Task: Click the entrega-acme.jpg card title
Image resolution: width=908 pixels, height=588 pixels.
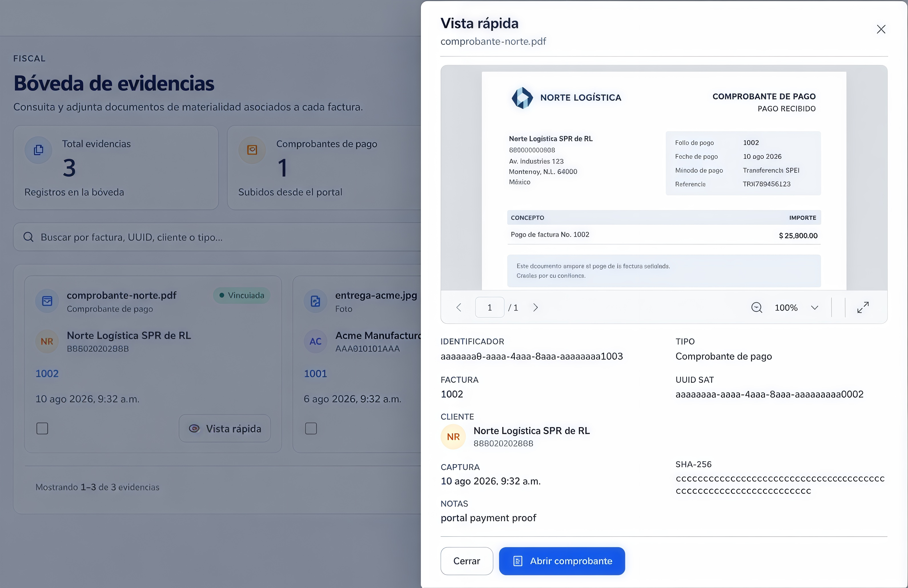Action: click(x=376, y=295)
